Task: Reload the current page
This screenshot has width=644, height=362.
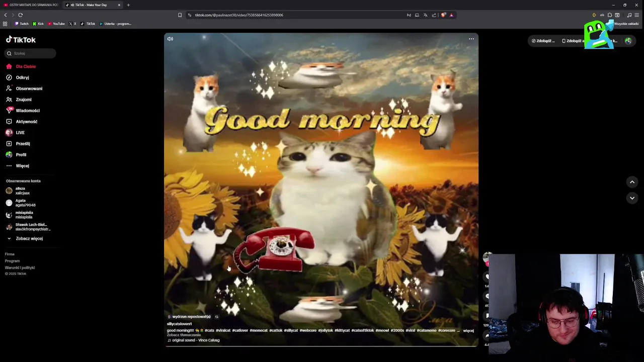Action: 20,15
